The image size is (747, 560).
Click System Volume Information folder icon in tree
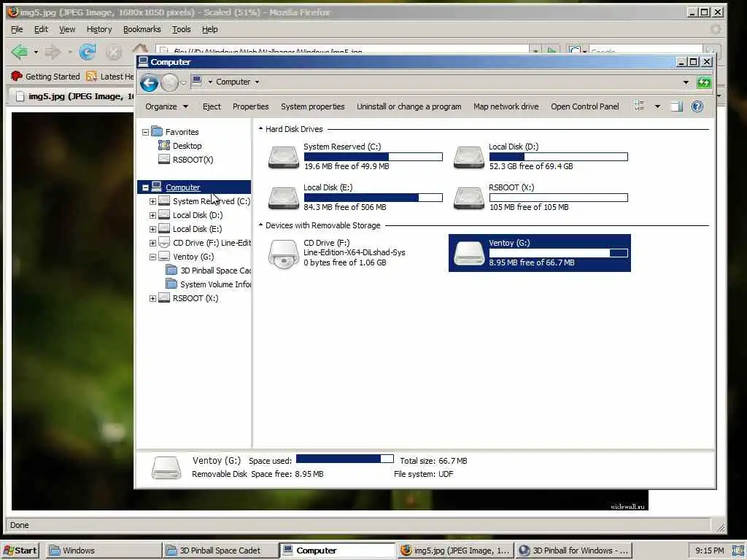(x=171, y=284)
